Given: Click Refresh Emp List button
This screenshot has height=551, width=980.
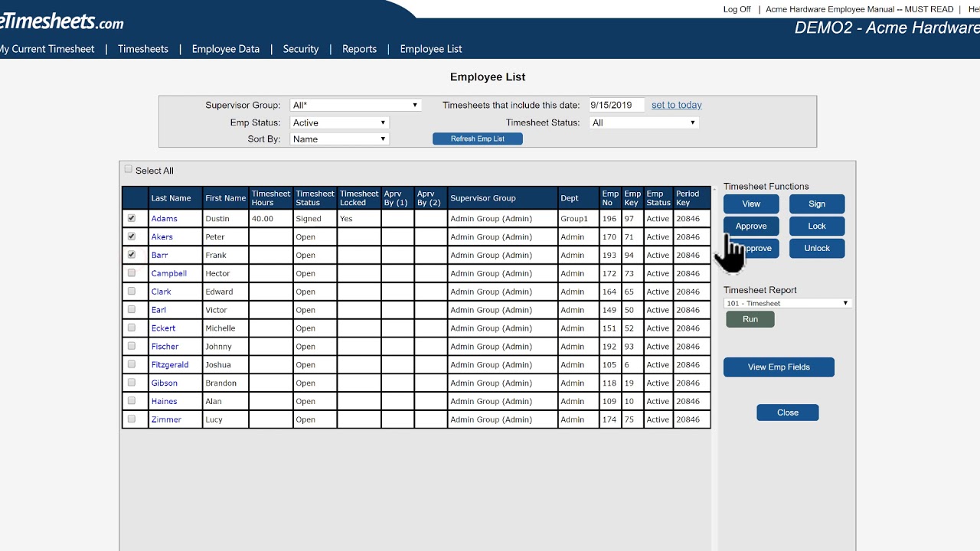Looking at the screenshot, I should coord(478,139).
